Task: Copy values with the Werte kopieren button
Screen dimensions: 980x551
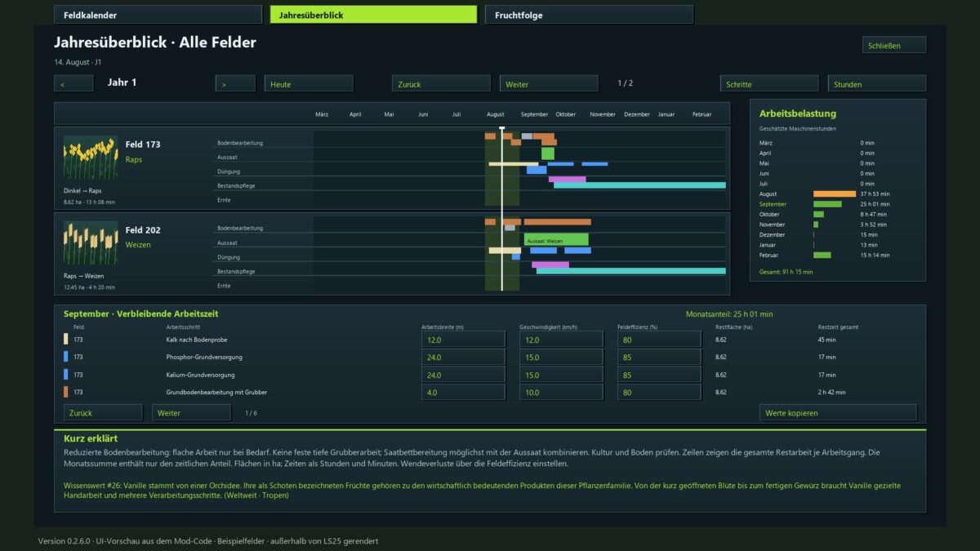Action: coord(838,413)
